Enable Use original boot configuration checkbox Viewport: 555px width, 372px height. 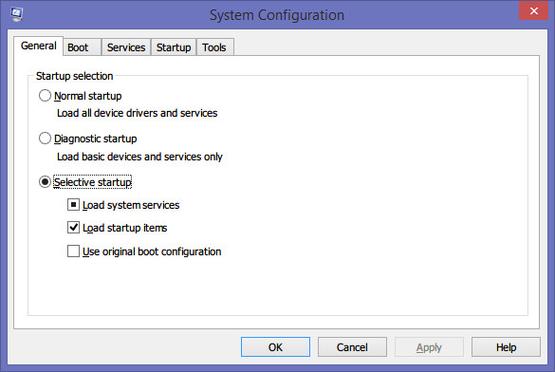[x=73, y=251]
